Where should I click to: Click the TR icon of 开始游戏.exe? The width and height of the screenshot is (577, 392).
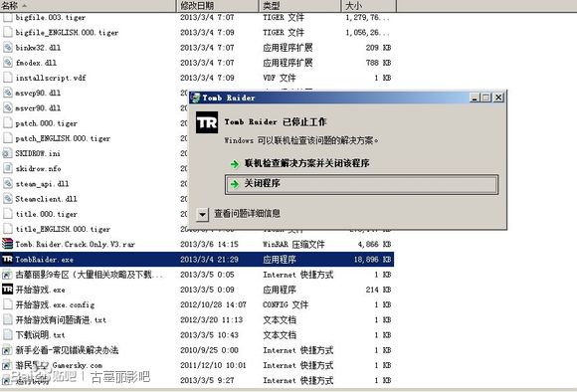coord(7,290)
